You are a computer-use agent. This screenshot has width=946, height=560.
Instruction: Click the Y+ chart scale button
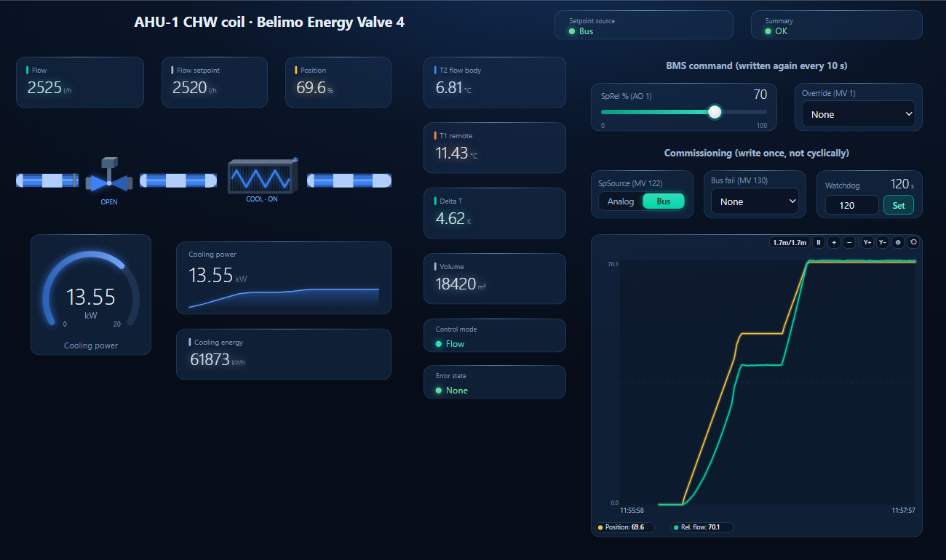pyautogui.click(x=867, y=242)
